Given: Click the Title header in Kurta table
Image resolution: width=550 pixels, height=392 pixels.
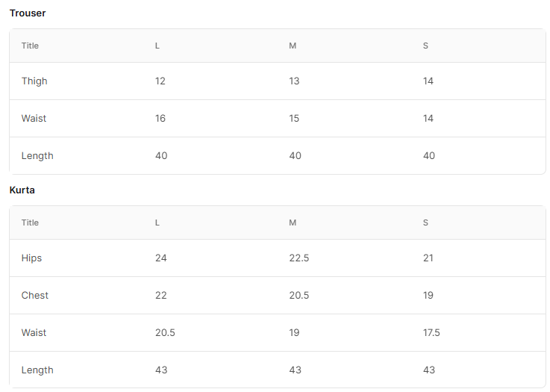Looking at the screenshot, I should (x=30, y=223).
